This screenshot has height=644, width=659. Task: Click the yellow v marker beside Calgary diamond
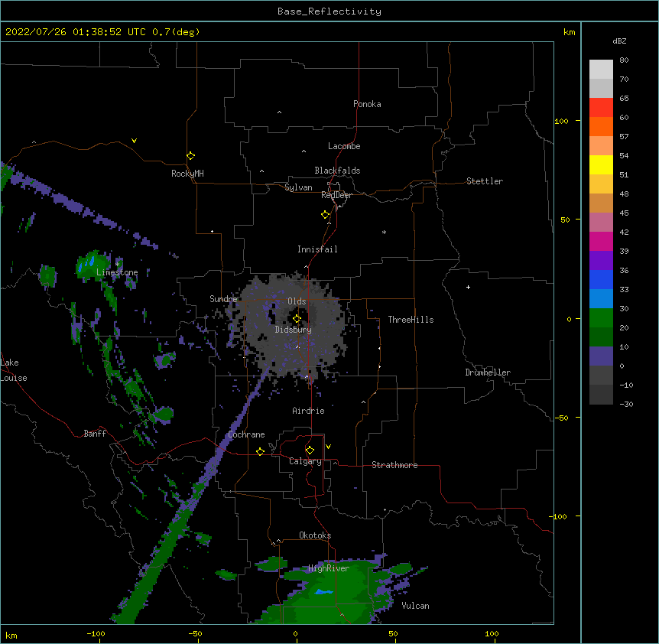(x=328, y=447)
